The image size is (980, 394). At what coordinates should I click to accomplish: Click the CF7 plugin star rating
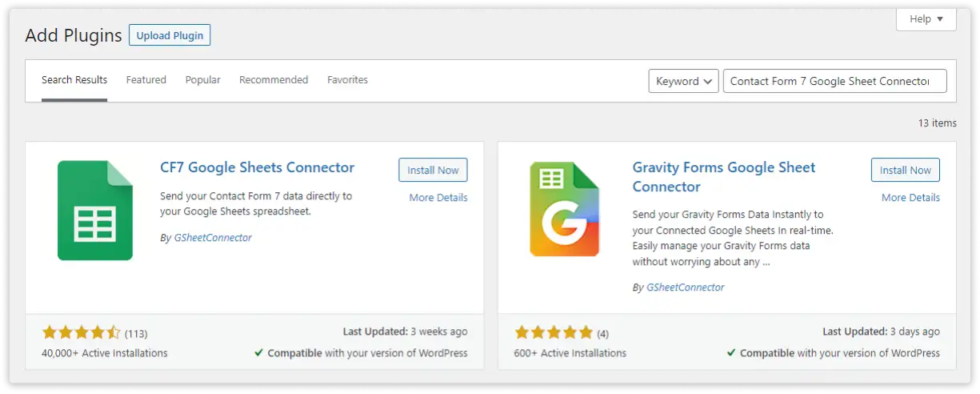click(81, 332)
